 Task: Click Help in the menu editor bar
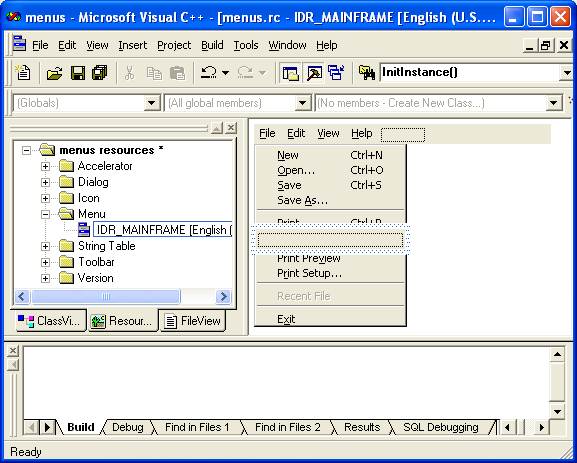tap(361, 133)
